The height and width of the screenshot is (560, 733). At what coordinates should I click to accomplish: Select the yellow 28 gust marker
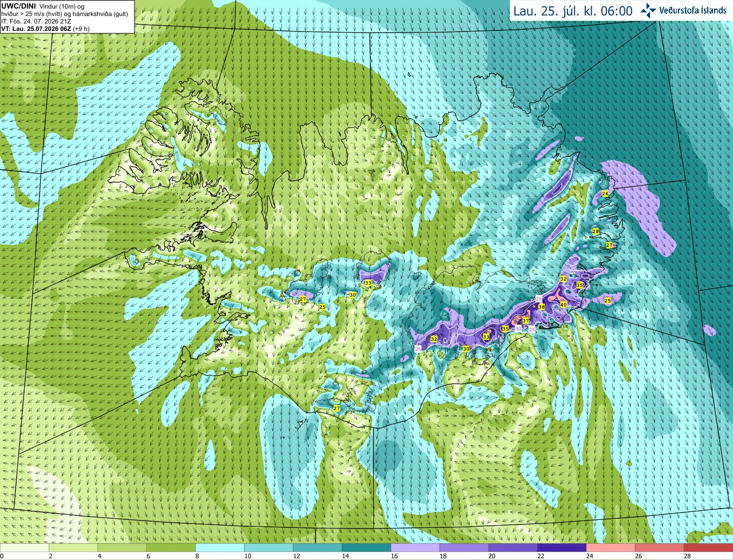[596, 231]
